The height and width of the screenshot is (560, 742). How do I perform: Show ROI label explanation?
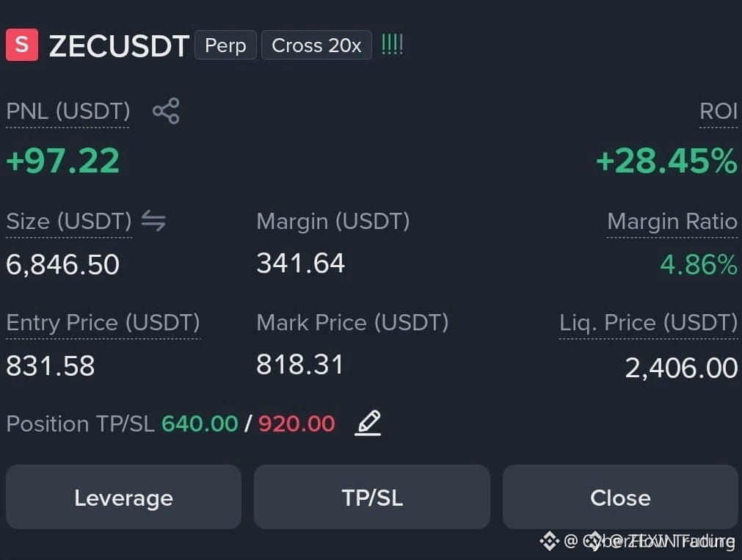(719, 112)
